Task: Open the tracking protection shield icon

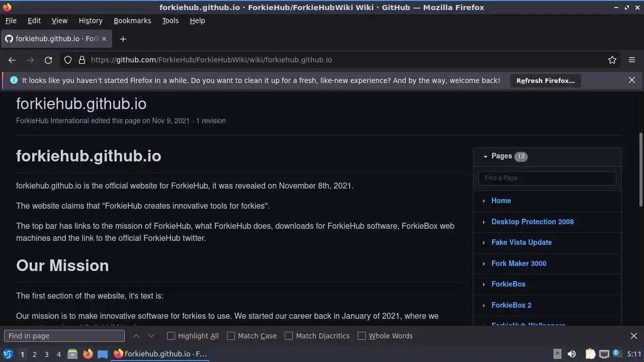Action: (x=68, y=60)
